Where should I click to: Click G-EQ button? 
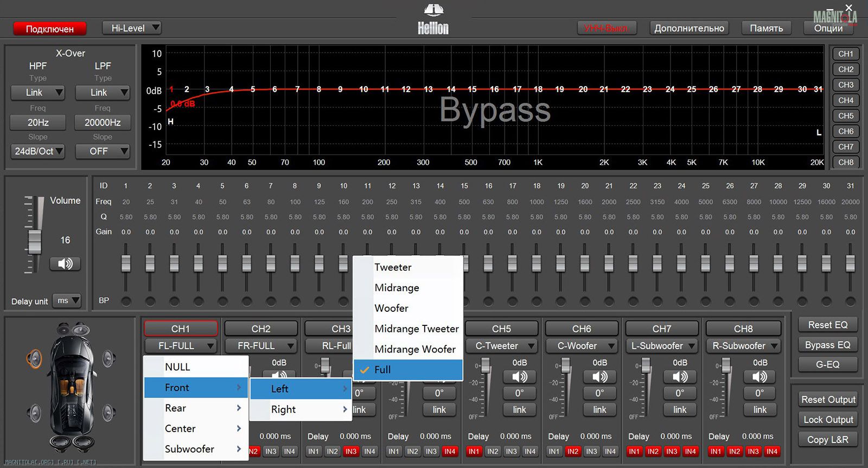coord(828,364)
